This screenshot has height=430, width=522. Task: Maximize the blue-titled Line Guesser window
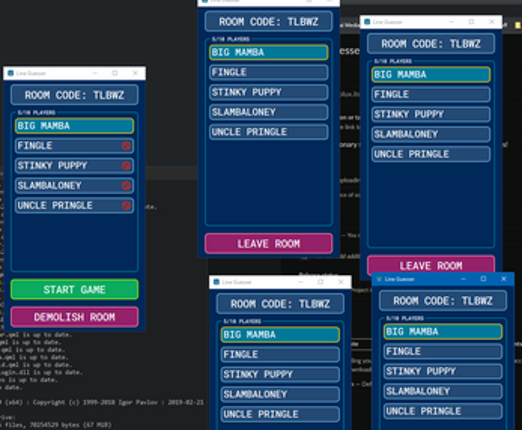[483, 279]
